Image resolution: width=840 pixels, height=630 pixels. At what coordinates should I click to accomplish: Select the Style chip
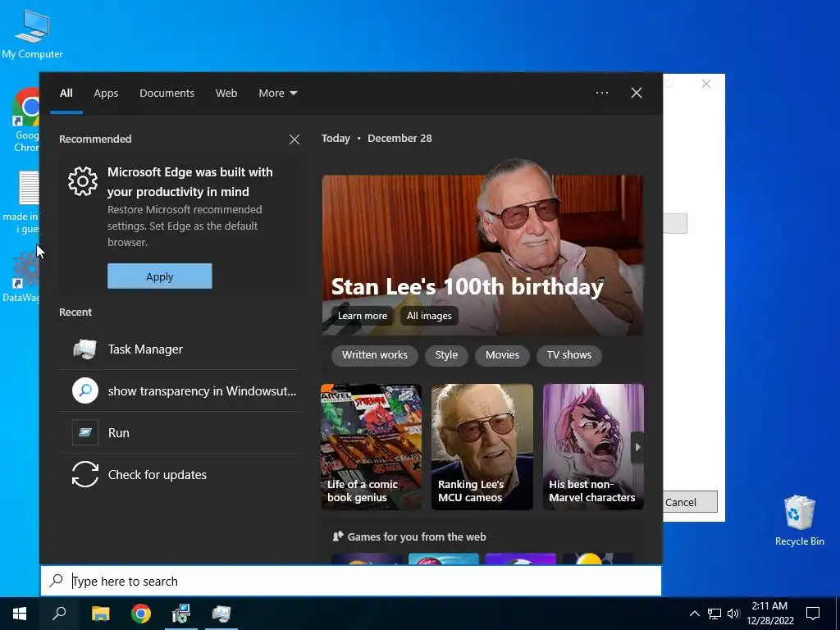click(x=446, y=355)
